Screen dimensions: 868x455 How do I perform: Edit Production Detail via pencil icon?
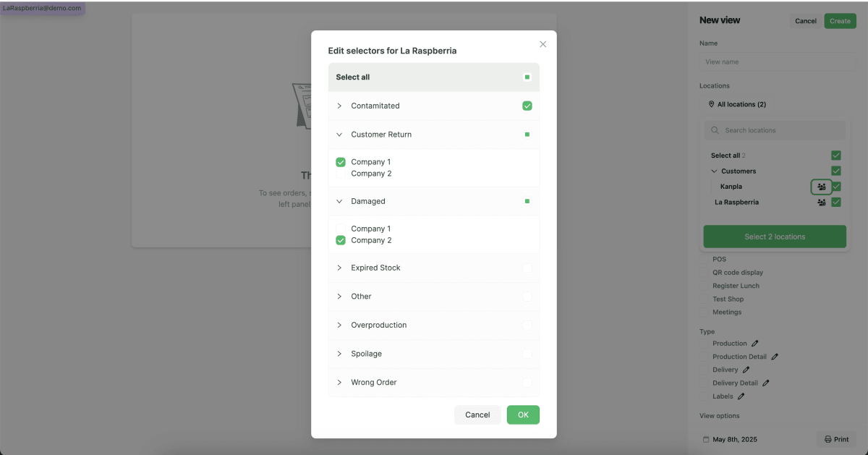(x=775, y=357)
